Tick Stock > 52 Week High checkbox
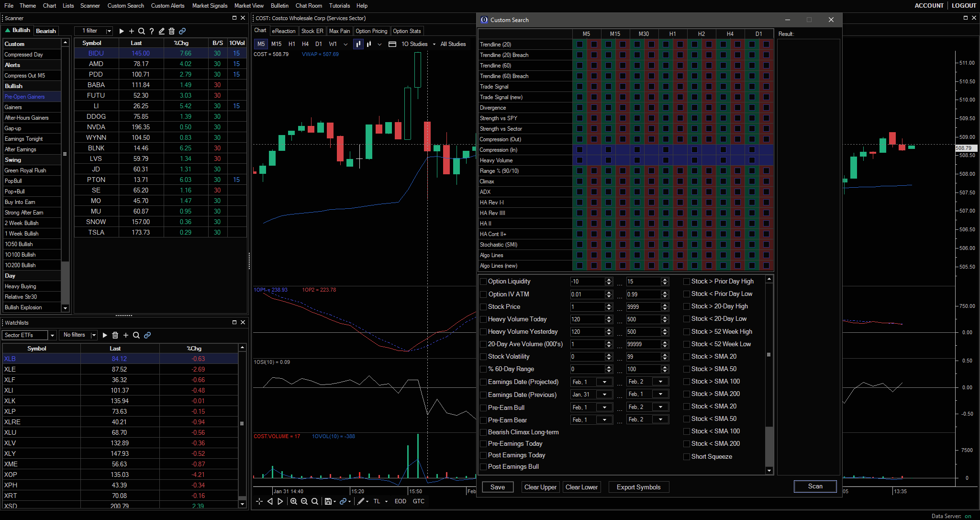 tap(687, 332)
